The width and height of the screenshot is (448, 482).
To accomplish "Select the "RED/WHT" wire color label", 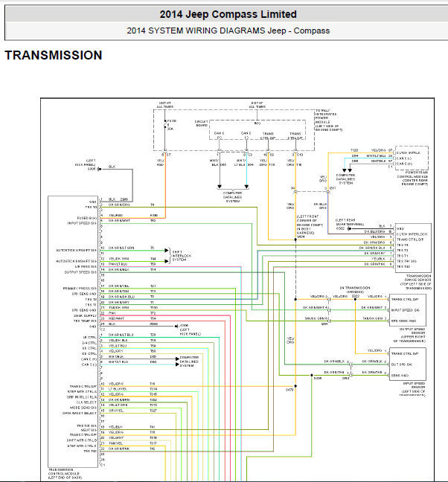I will [x=116, y=319].
